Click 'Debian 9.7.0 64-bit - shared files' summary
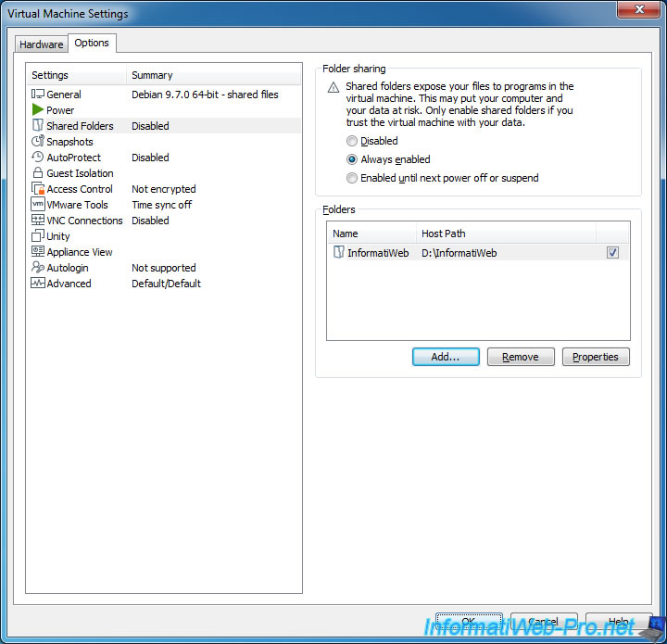 pos(205,95)
